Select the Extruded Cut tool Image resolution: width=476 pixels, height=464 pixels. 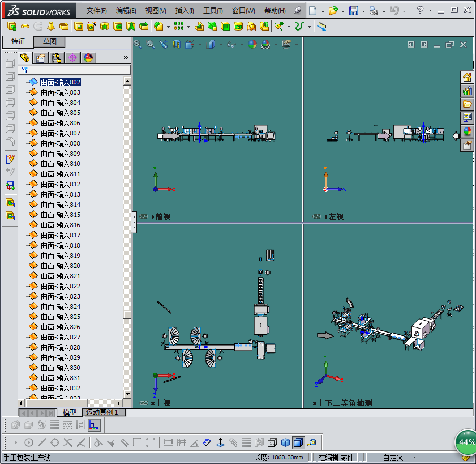click(x=79, y=27)
